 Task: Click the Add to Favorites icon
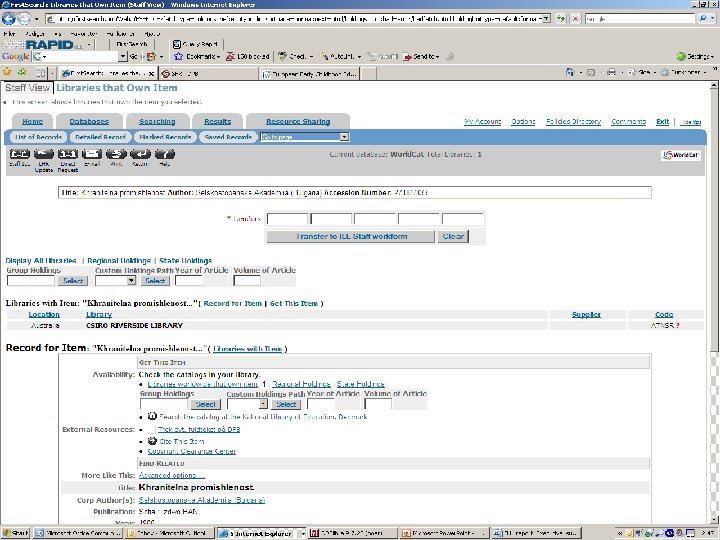pyautogui.click(x=22, y=73)
